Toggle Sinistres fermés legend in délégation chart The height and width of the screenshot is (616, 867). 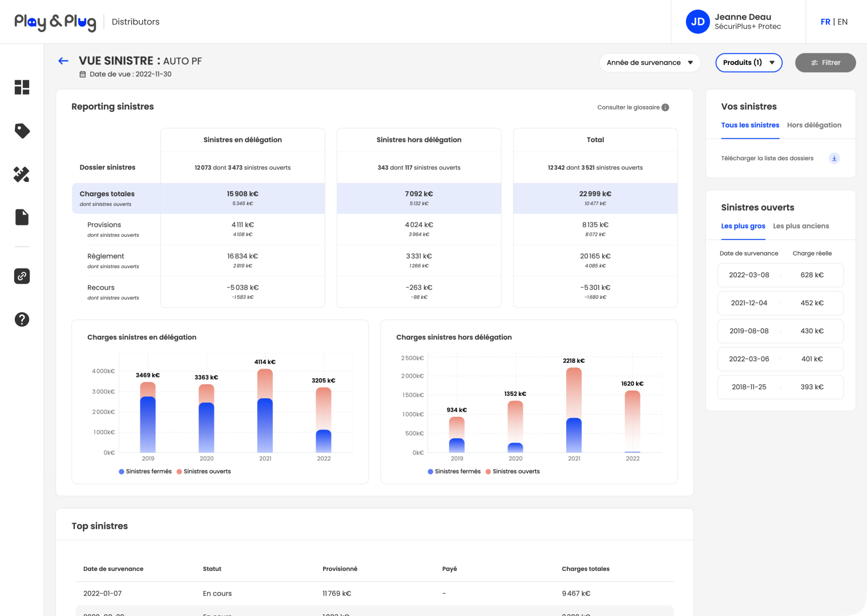pos(145,472)
